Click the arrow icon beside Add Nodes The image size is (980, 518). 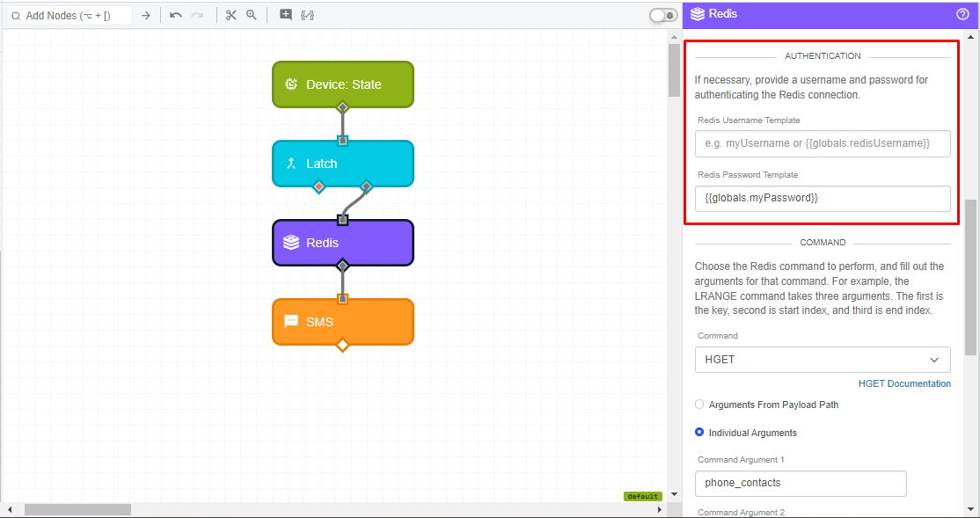tap(146, 16)
